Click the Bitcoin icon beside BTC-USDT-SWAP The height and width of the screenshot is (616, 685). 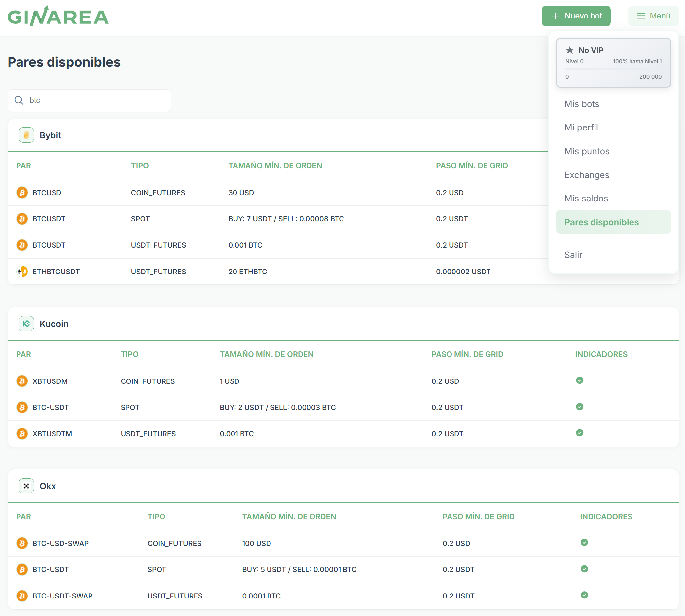(x=22, y=596)
